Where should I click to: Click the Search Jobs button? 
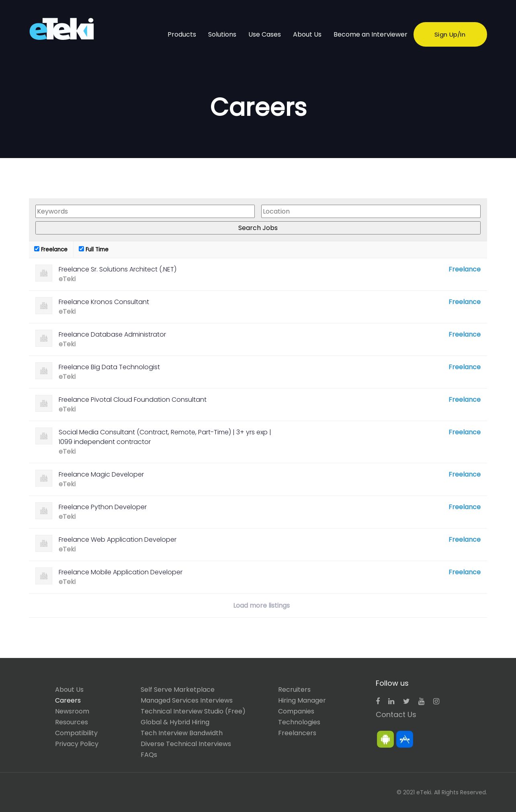click(258, 228)
